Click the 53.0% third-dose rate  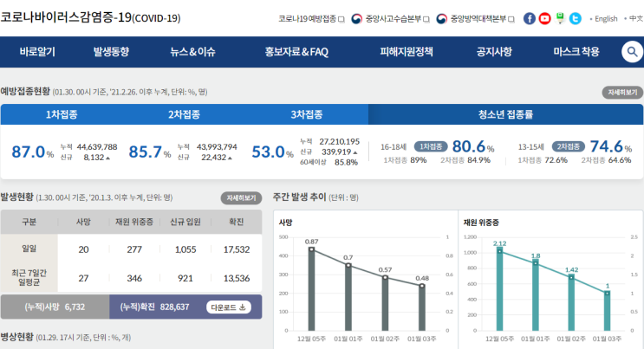click(x=272, y=152)
